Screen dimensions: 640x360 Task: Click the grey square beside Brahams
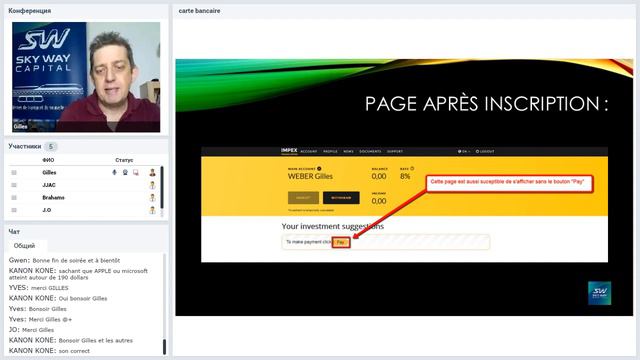pos(14,198)
